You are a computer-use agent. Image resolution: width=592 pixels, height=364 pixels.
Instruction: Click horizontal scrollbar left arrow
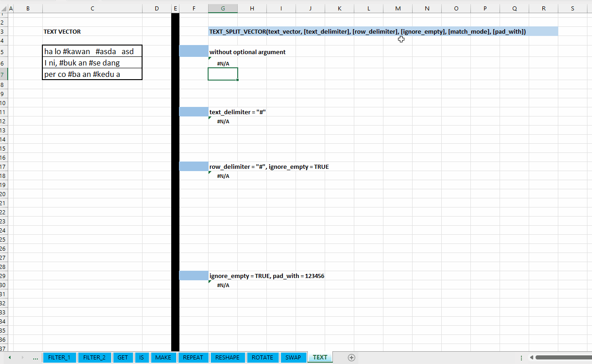531,358
